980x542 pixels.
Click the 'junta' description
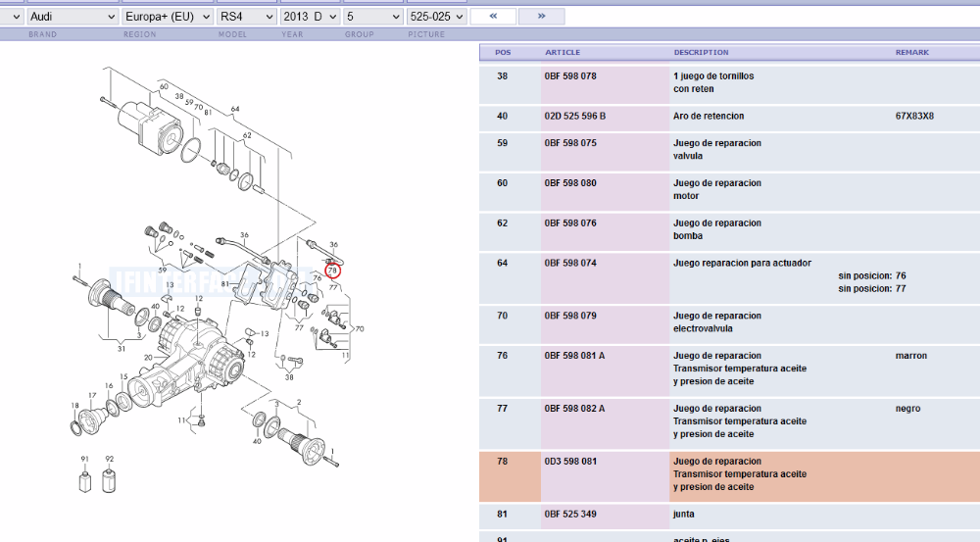click(684, 515)
